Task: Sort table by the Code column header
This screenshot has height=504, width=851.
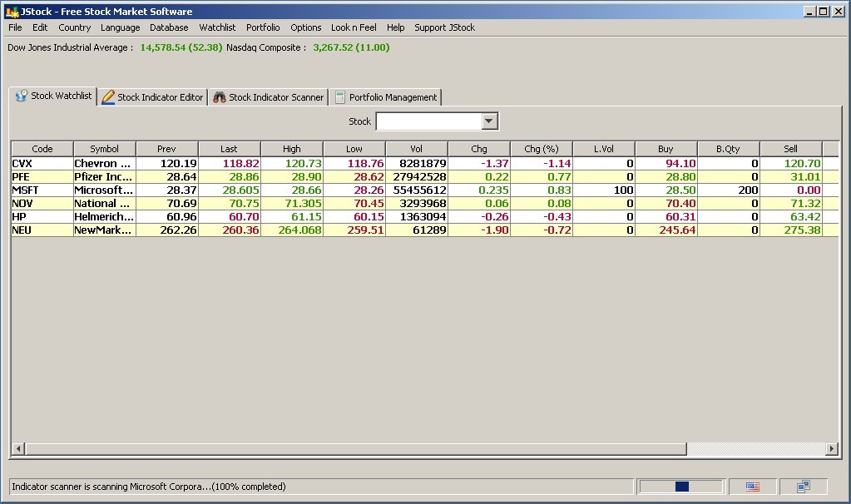Action: click(x=42, y=149)
